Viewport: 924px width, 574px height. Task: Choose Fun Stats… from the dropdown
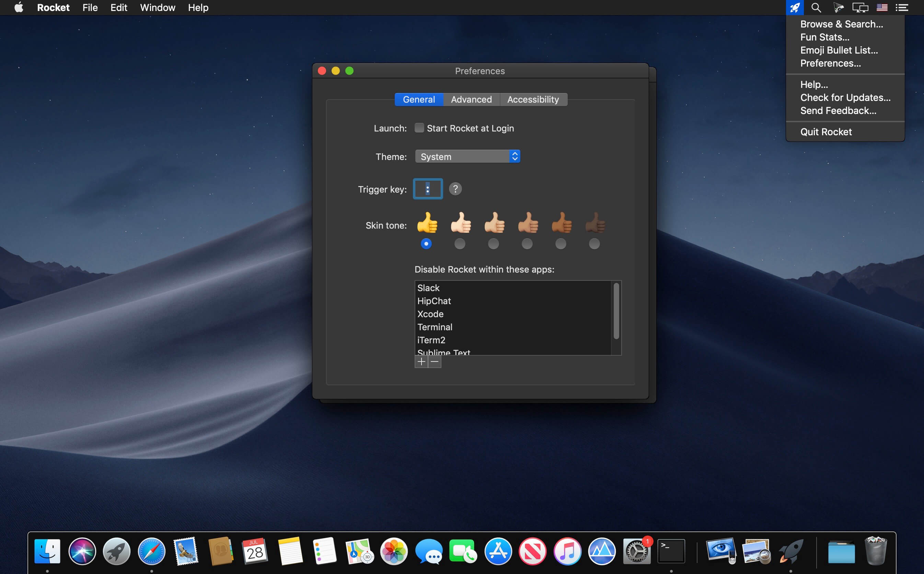pyautogui.click(x=845, y=37)
